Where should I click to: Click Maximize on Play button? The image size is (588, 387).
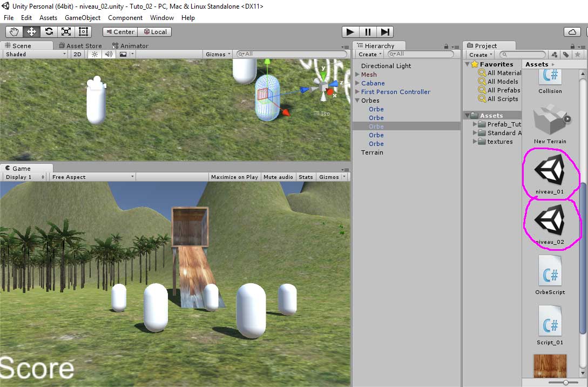tap(234, 177)
